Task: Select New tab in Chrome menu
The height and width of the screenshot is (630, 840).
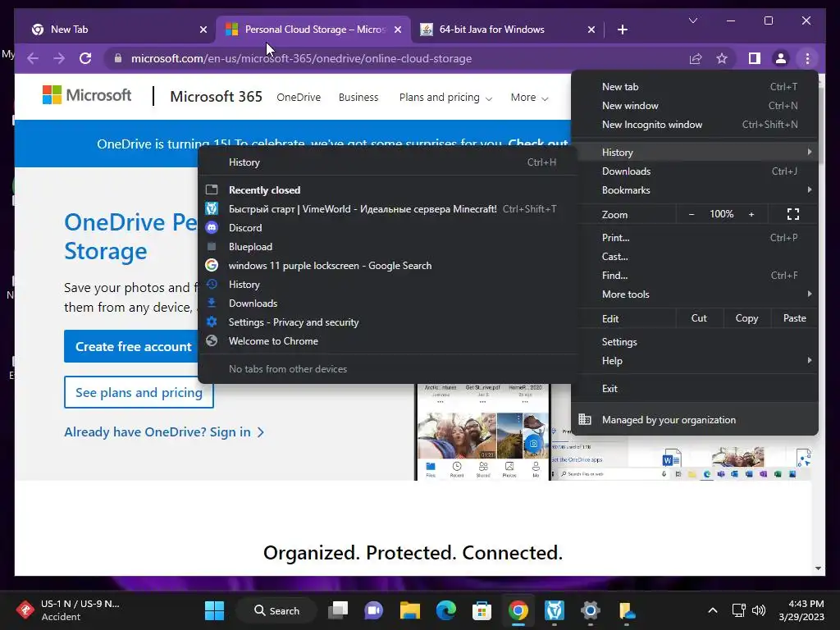Action: [695, 87]
